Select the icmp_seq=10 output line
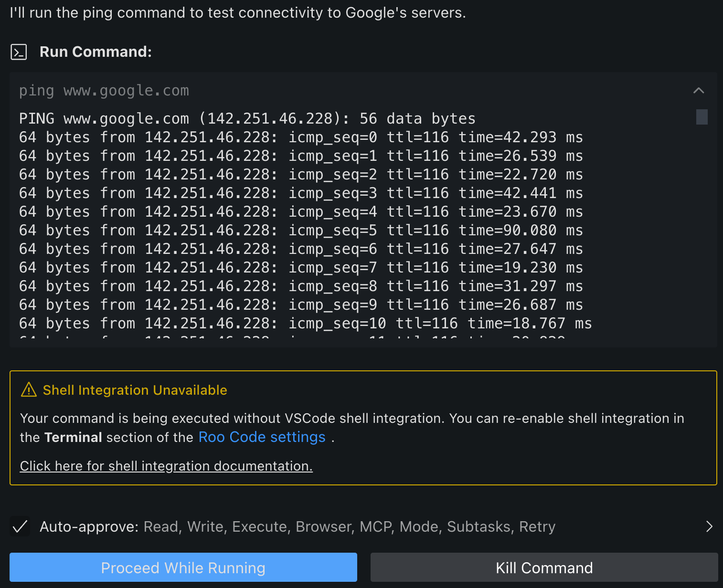Viewport: 723px width, 588px height. coord(305,324)
